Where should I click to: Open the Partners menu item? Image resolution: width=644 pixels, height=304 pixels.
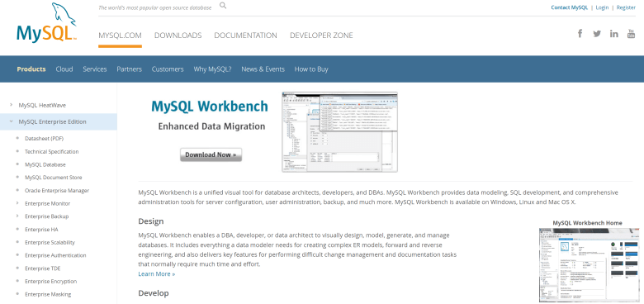129,69
